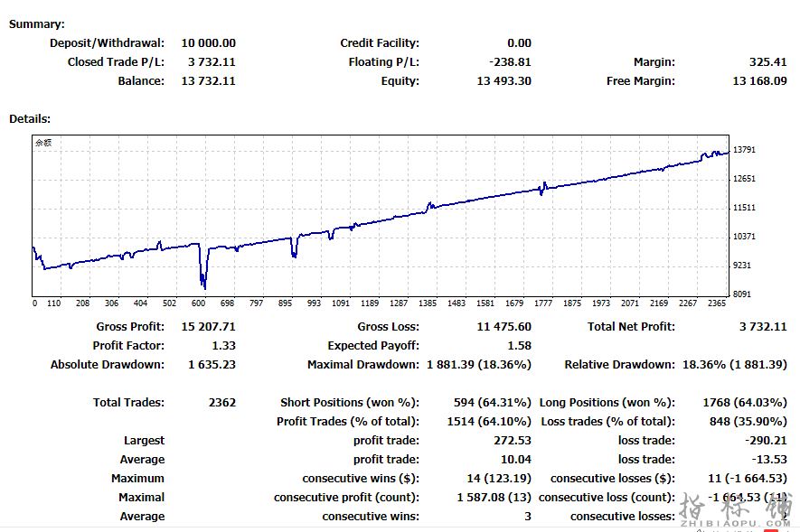Select the Deposit/Withdrawal value 10 000.00
The width and height of the screenshot is (800, 532).
click(208, 42)
